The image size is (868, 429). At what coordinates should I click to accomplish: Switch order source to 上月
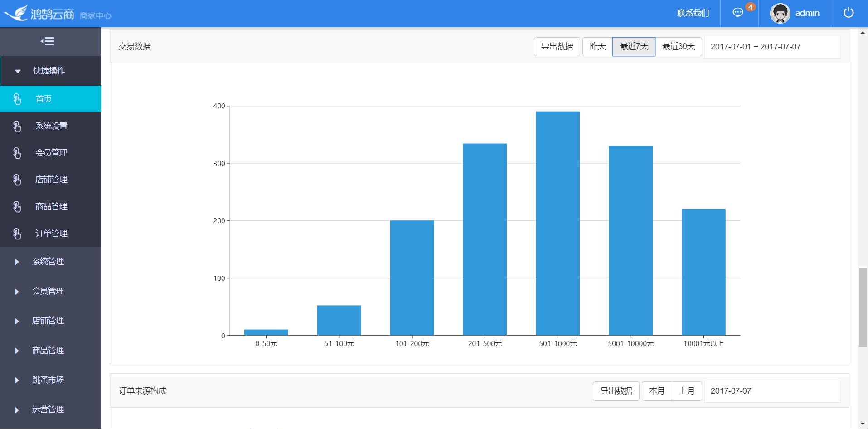(x=687, y=391)
